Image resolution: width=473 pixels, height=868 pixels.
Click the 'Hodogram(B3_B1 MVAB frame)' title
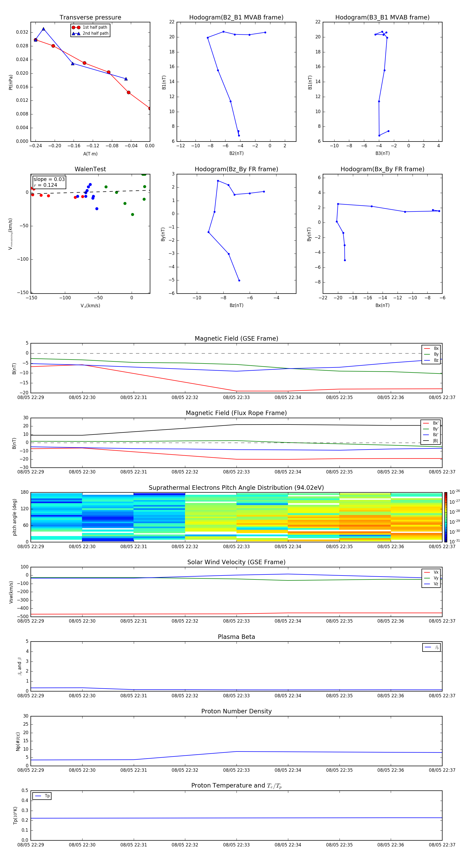click(x=382, y=18)
